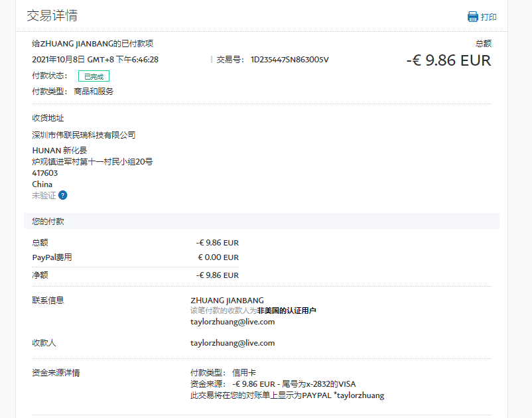Click the 净额 net amount row label
Viewport: 532px width, 418px height.
coord(40,275)
